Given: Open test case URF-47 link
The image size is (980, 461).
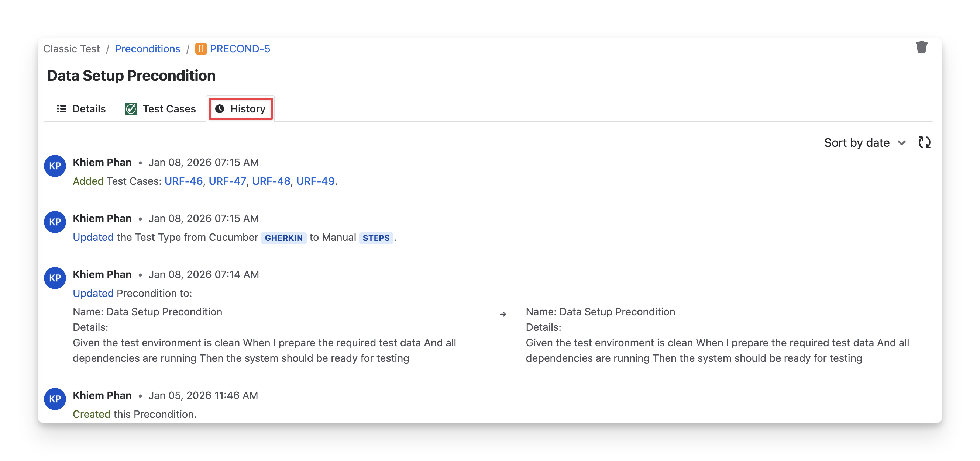Looking at the screenshot, I should pyautogui.click(x=227, y=181).
